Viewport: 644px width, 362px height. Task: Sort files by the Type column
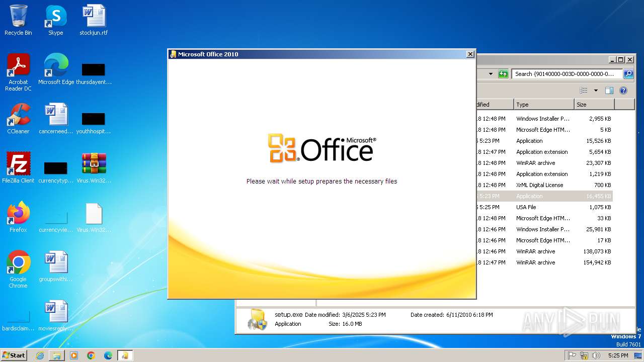point(544,105)
